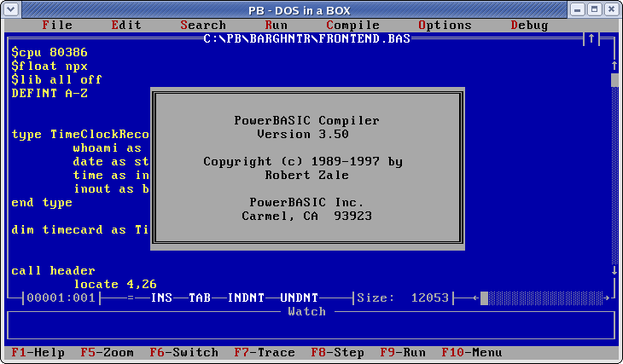Click the FRONTEND.BAS file path title

[x=306, y=38]
